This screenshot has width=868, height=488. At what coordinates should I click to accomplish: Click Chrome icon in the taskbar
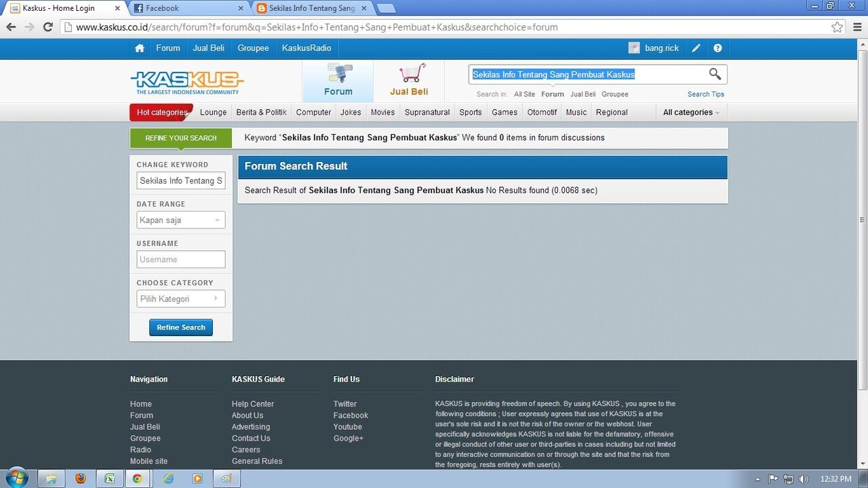tap(138, 478)
